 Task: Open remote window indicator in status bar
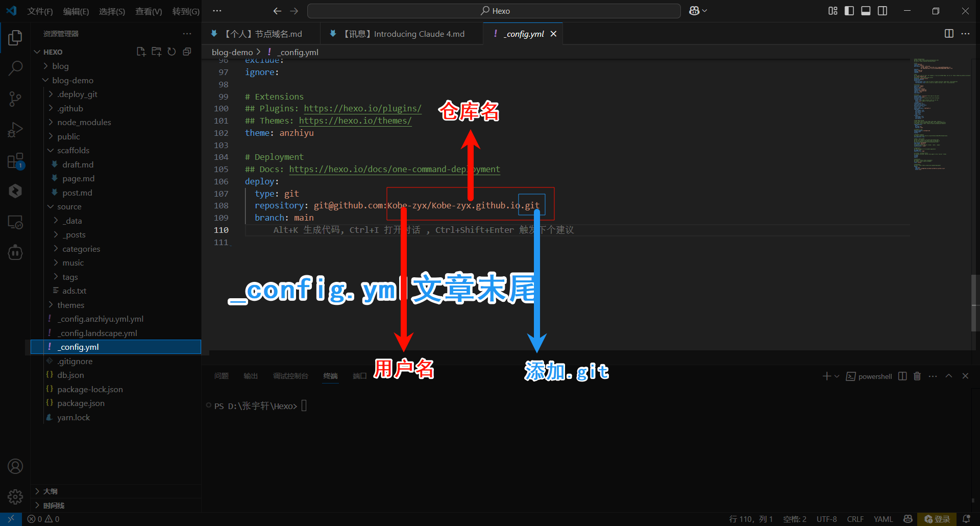[11, 519]
